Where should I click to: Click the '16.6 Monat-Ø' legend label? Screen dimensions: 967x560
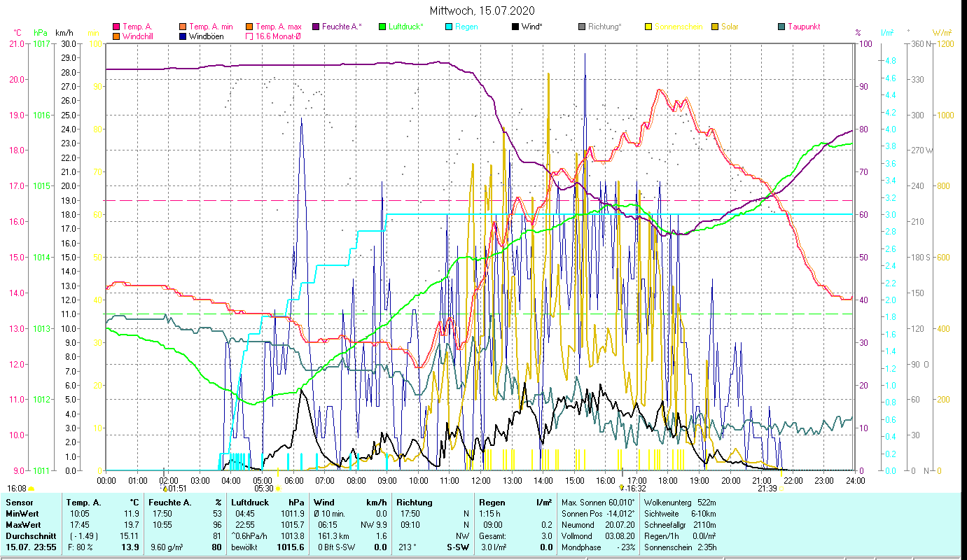click(279, 36)
